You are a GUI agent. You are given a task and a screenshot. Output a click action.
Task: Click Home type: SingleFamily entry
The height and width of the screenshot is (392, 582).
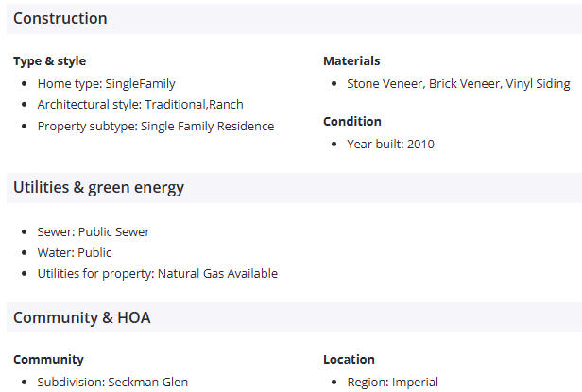tap(106, 84)
